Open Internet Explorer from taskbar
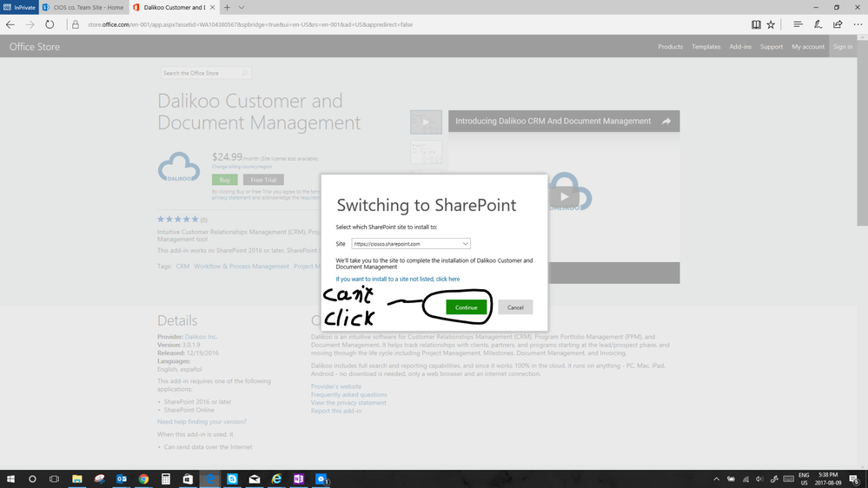 pos(276,479)
